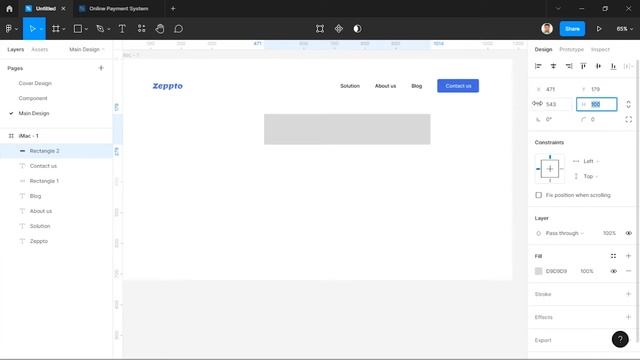
Task: Enable Fix position when scrolling
Action: click(x=538, y=195)
